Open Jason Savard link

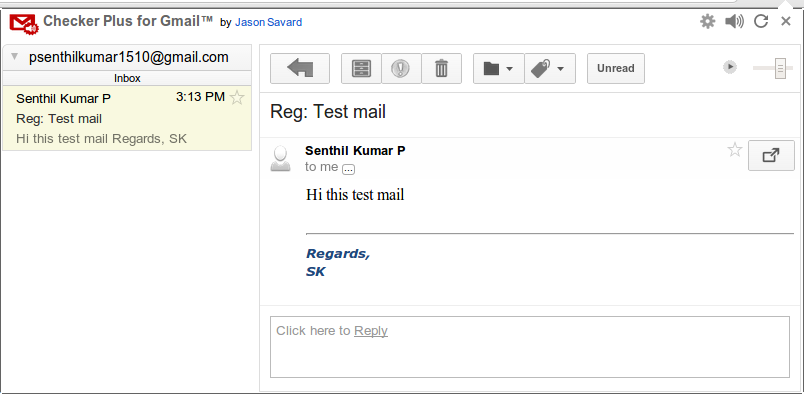tap(268, 23)
